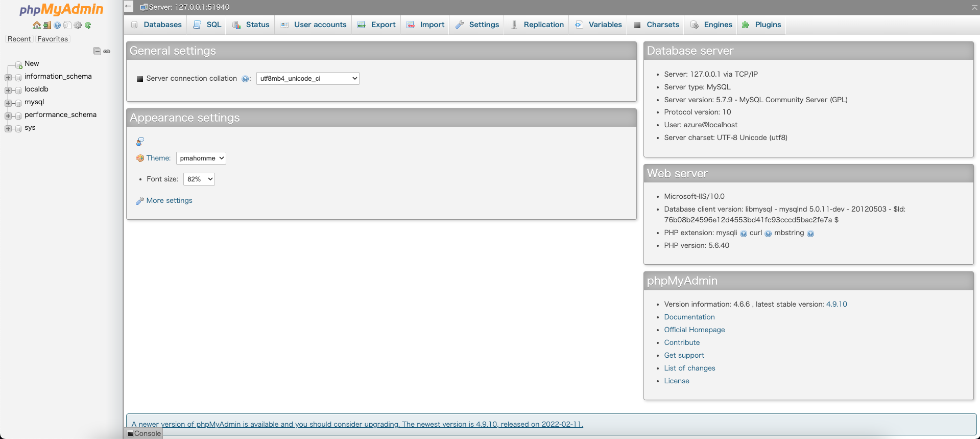Open the Engines tab

click(x=711, y=25)
